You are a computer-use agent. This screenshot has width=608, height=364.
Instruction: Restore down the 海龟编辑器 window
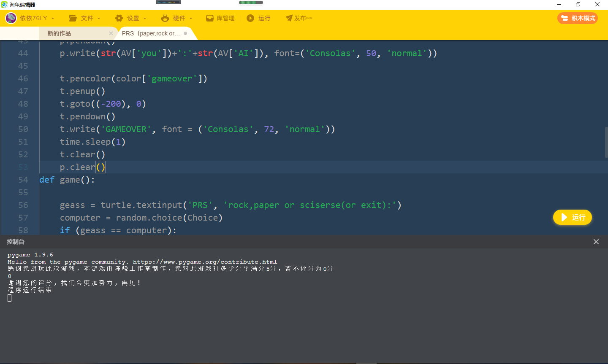click(x=578, y=5)
